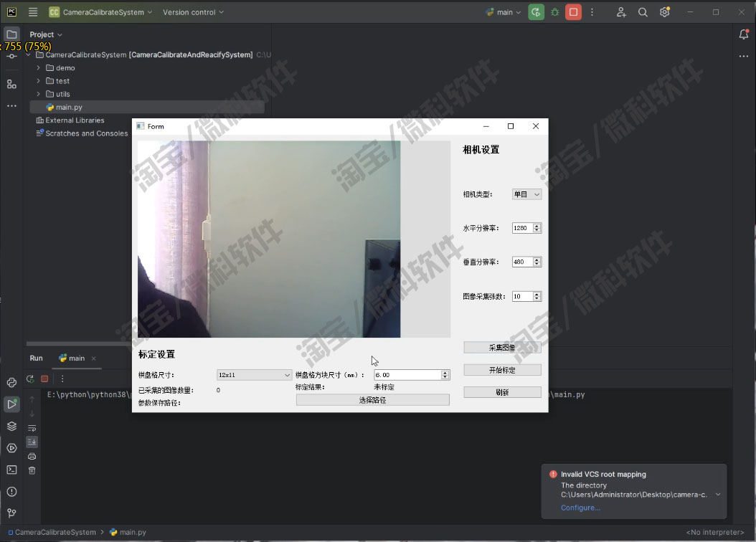The width and height of the screenshot is (756, 542).
Task: Open the main run configuration dropdown
Action: click(x=504, y=12)
